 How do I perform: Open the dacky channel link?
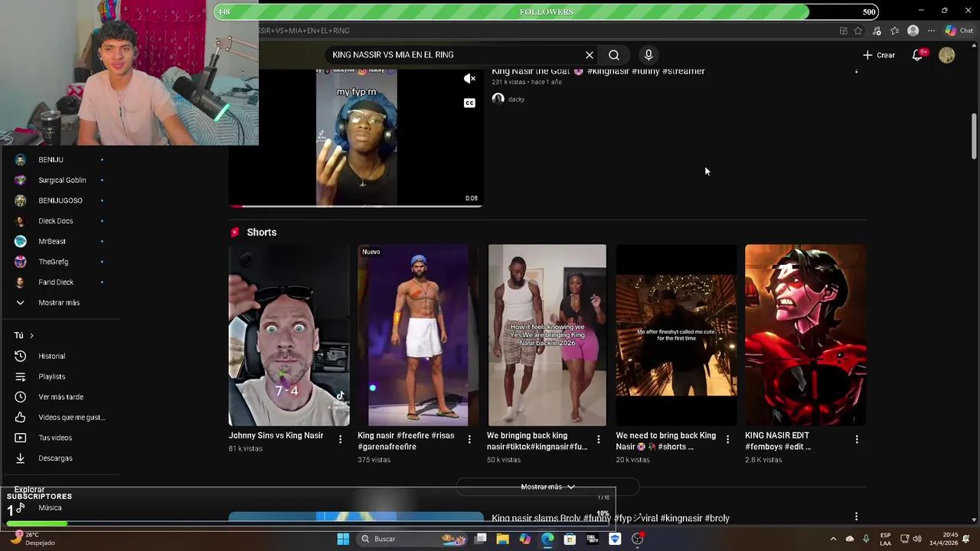click(516, 99)
